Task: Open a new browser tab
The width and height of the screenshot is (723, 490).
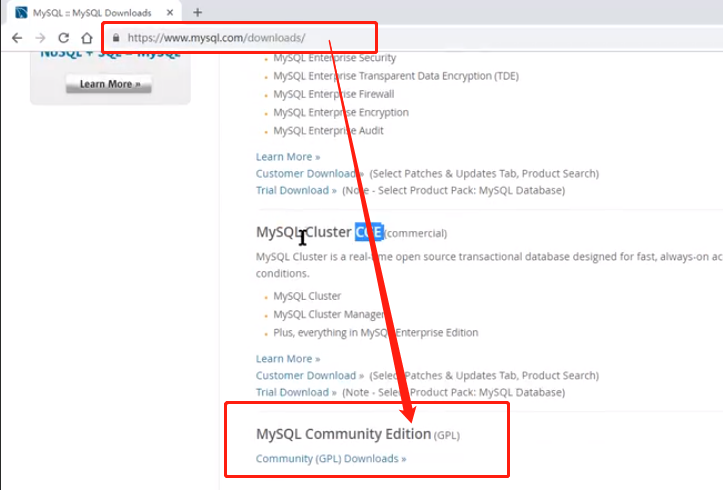Action: tap(197, 12)
